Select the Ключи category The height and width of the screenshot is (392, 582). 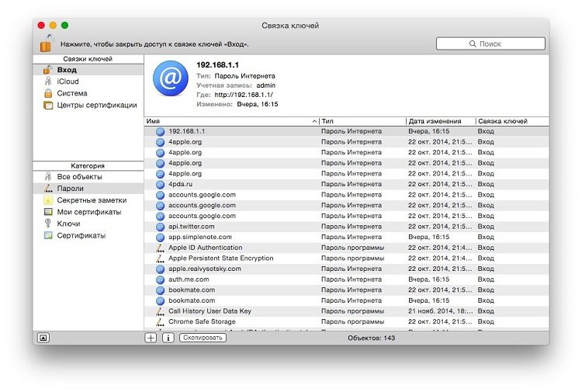(x=68, y=224)
